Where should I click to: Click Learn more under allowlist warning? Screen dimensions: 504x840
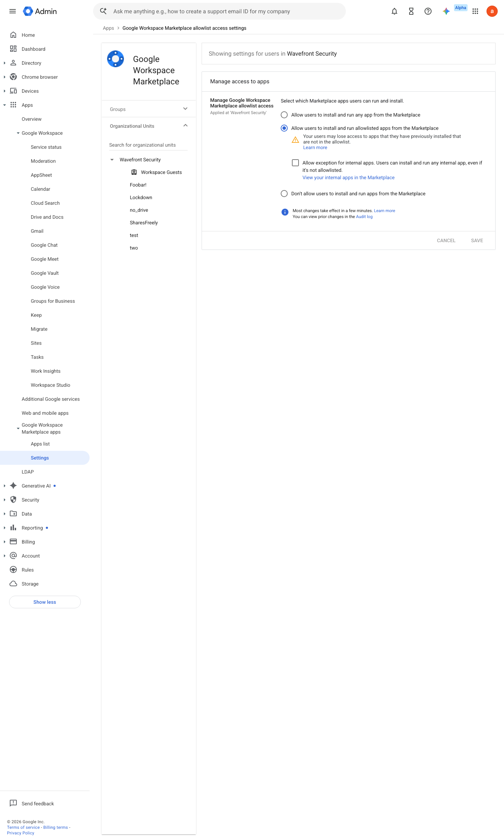tap(315, 147)
